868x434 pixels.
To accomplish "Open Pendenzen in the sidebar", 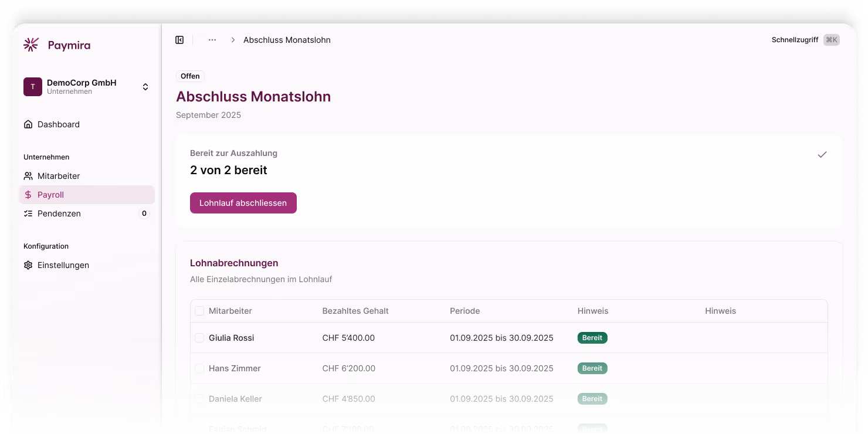I will click(87, 213).
